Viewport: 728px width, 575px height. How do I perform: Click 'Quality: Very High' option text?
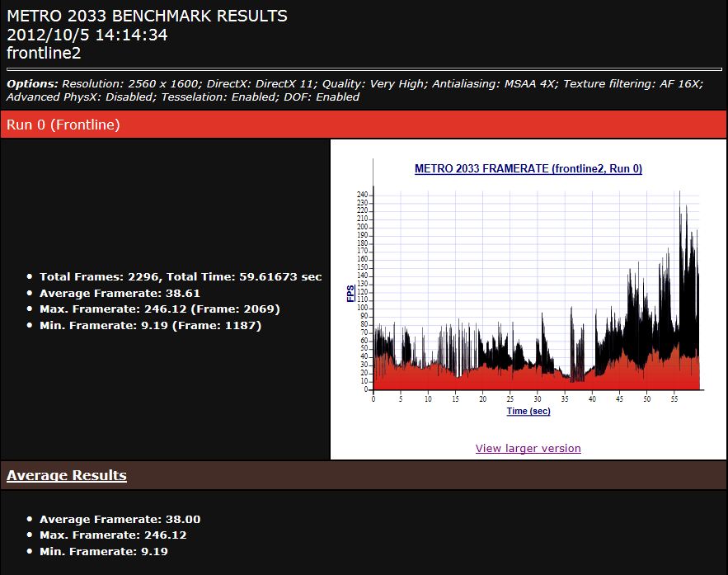[373, 83]
